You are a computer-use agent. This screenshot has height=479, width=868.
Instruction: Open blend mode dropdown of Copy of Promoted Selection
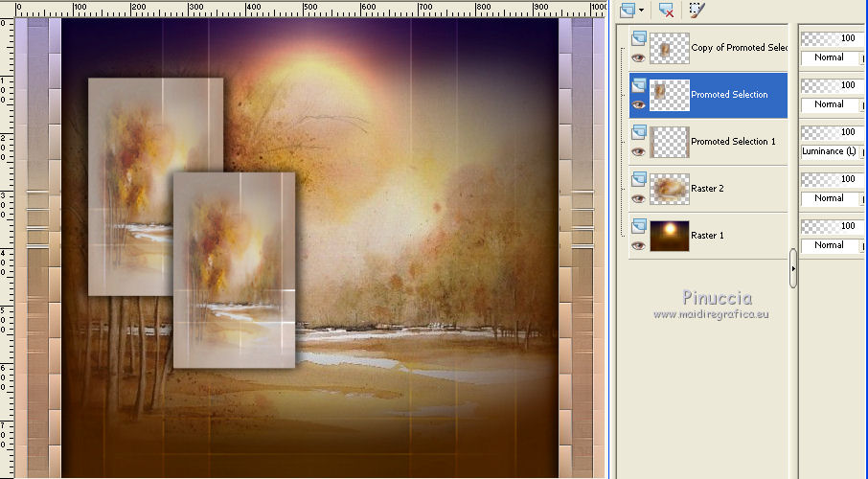(x=832, y=57)
